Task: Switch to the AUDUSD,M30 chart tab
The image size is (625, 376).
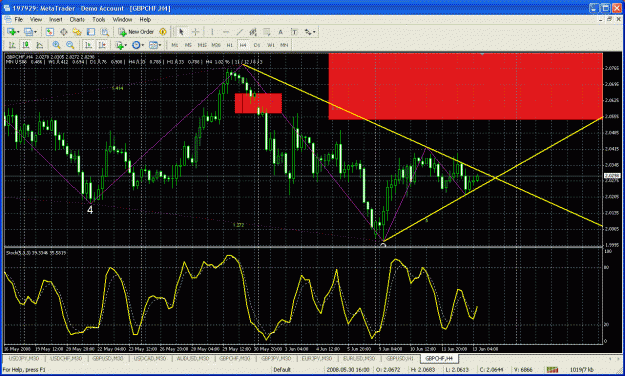Action: [x=193, y=358]
